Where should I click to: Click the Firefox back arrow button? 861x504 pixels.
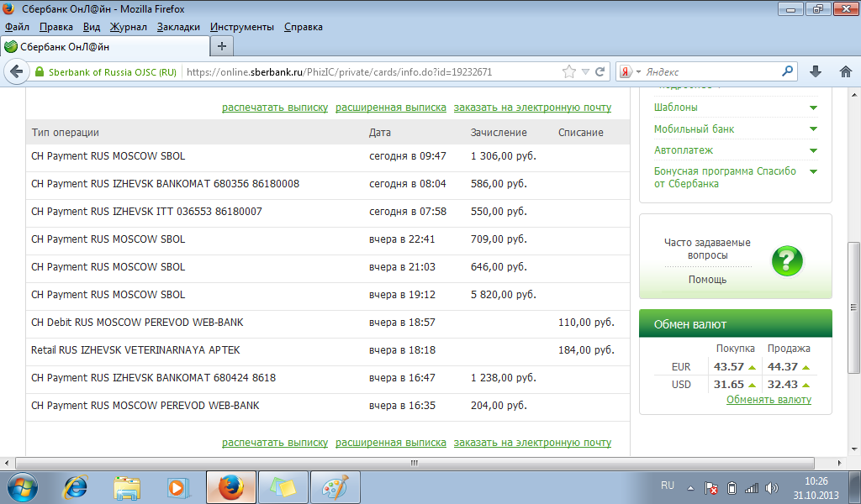(x=17, y=72)
